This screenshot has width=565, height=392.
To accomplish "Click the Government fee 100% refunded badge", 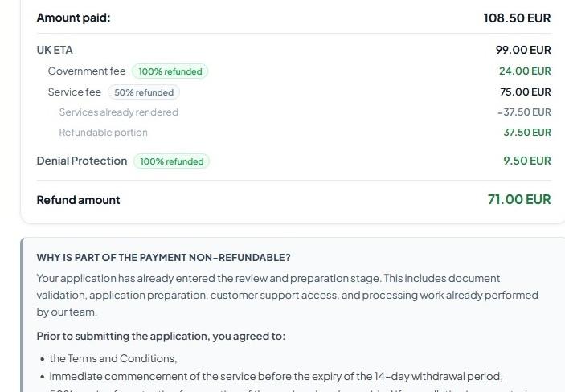I will click(x=170, y=71).
